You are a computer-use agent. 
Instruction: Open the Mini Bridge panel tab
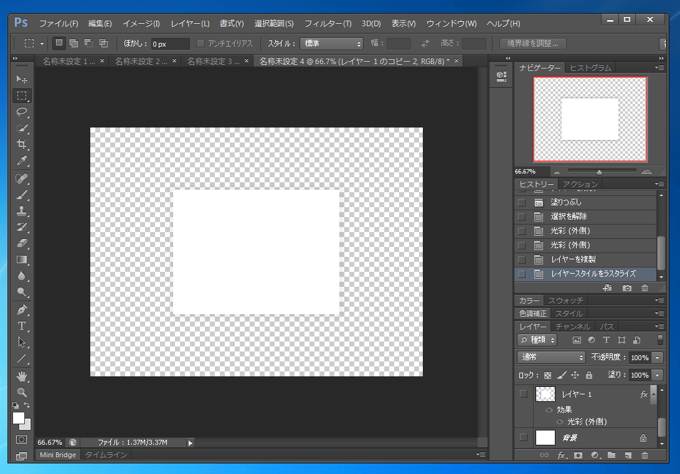[x=58, y=454]
